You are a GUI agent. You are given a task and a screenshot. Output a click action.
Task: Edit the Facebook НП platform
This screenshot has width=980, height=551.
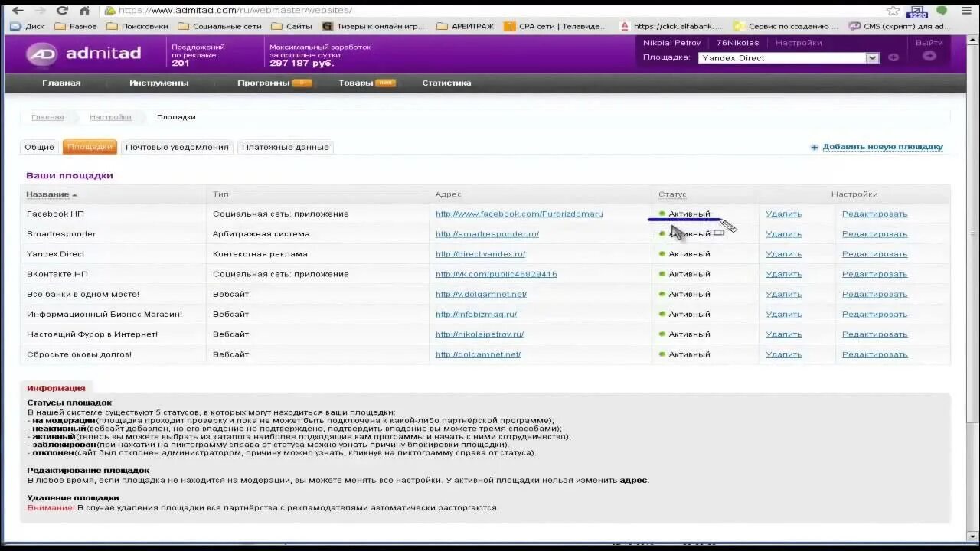pos(874,214)
